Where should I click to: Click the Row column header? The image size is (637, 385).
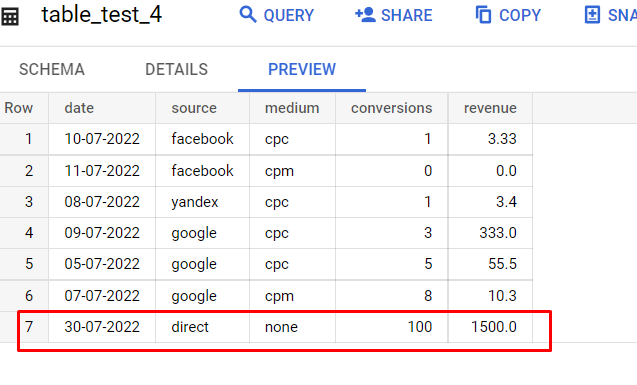pos(19,108)
